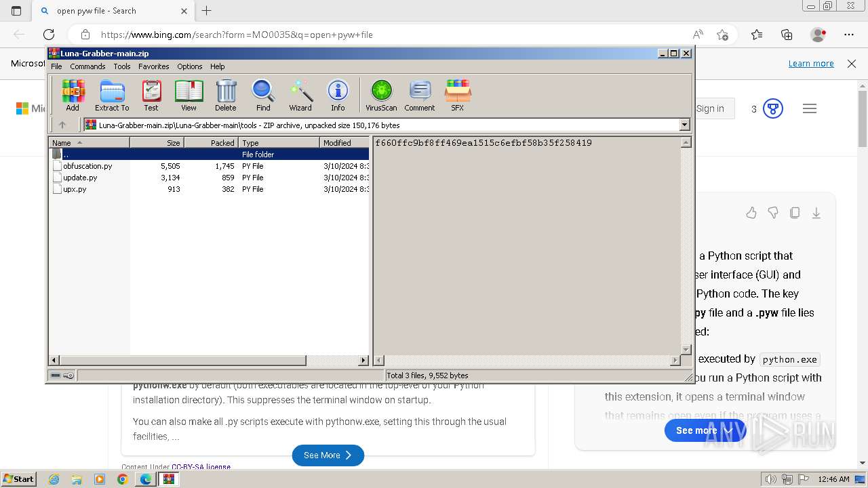Click the archive comment hash text
This screenshot has width=868, height=488.
click(x=484, y=143)
